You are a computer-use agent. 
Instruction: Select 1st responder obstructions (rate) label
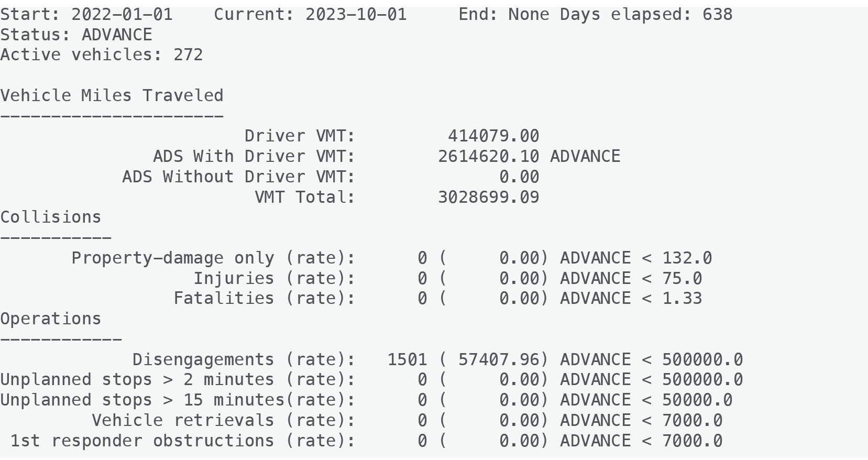point(183,441)
